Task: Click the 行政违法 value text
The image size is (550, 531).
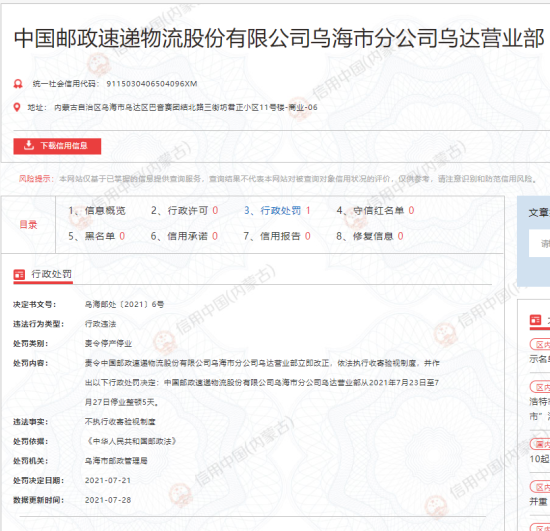Action: (100, 324)
